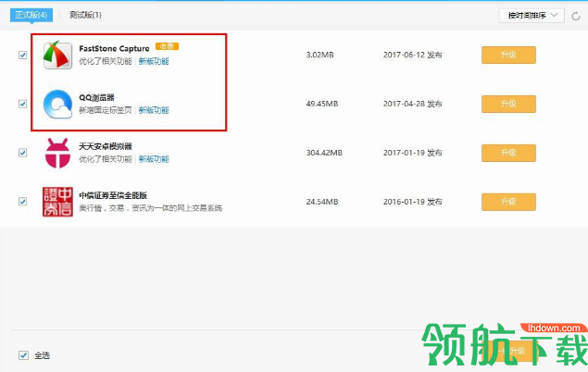Toggle the 全选 select-all checkbox

tap(23, 355)
